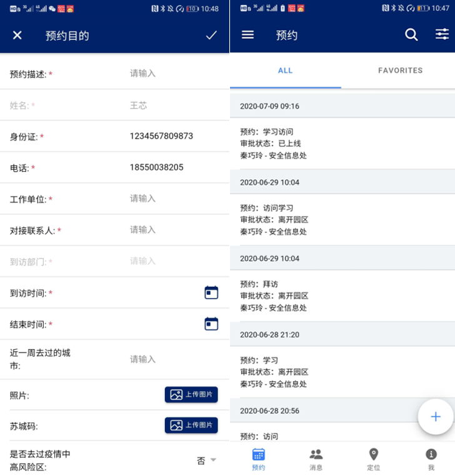Expand the 是否去过疫情中高风险区 dropdown
The height and width of the screenshot is (476, 455).
pos(207,460)
